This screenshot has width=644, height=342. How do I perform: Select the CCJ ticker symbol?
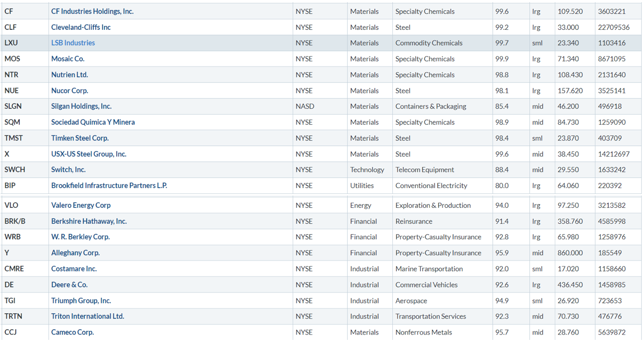pyautogui.click(x=11, y=332)
